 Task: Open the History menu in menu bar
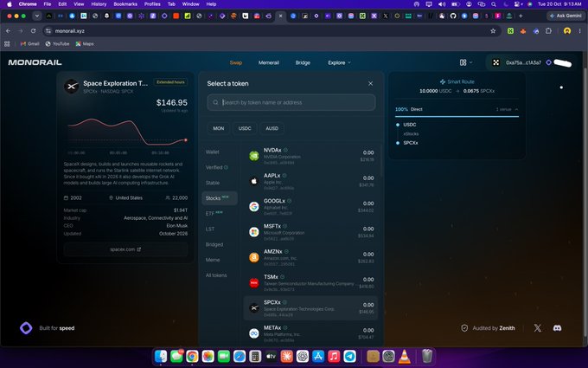coord(99,4)
